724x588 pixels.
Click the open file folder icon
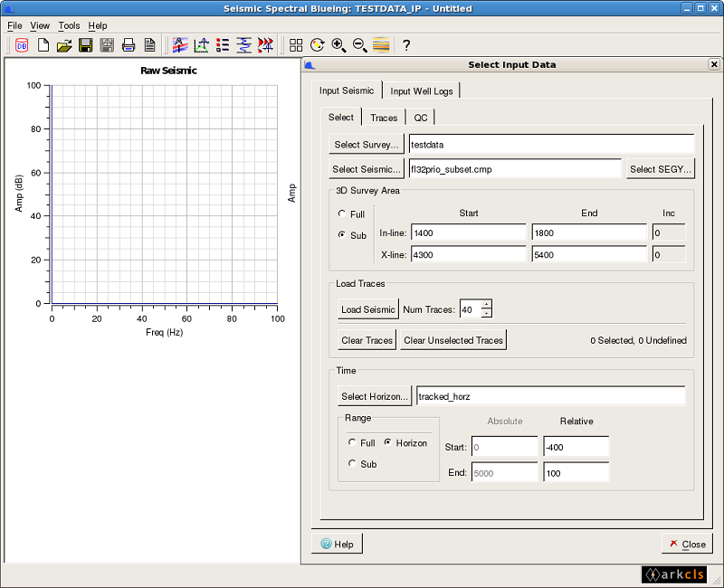[65, 45]
